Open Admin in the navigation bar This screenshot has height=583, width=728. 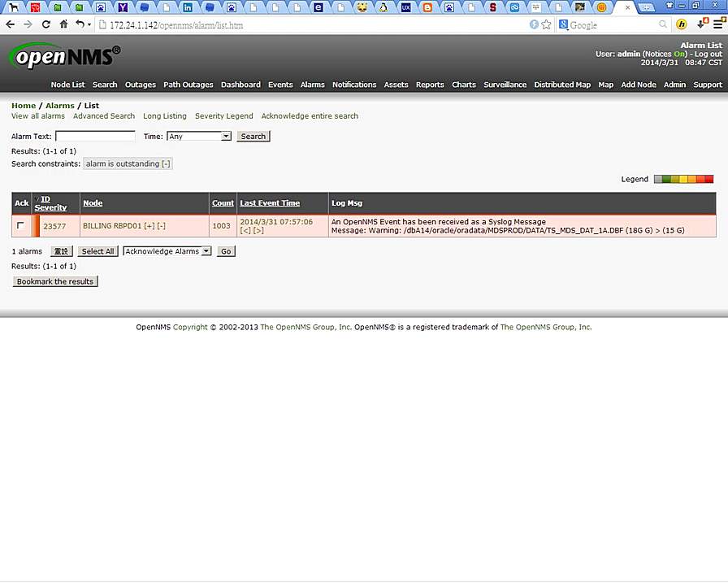[x=674, y=85]
